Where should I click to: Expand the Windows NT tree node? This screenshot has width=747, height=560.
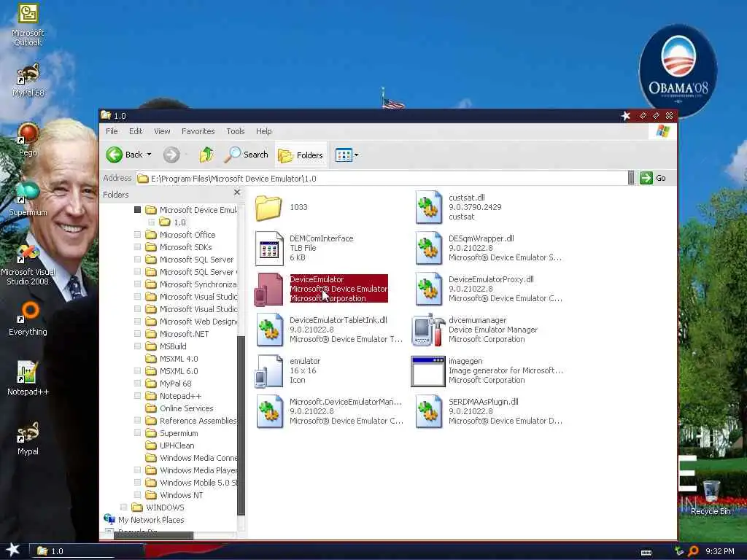[x=137, y=495]
